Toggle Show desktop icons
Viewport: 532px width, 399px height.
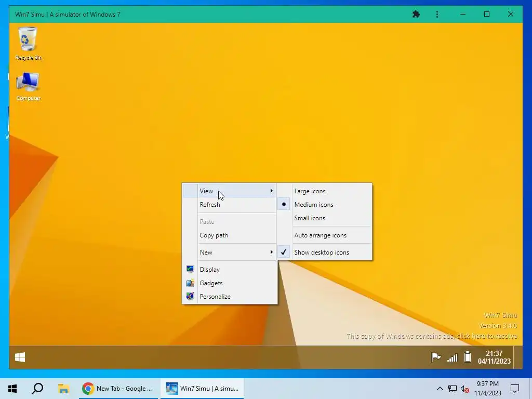(324, 252)
